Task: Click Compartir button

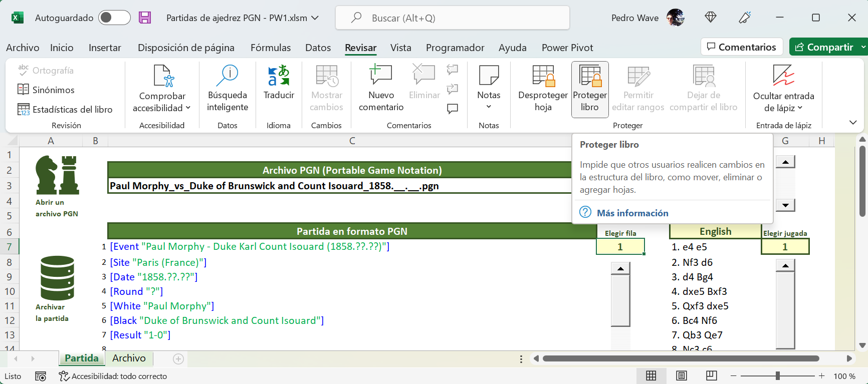Action: [x=824, y=47]
